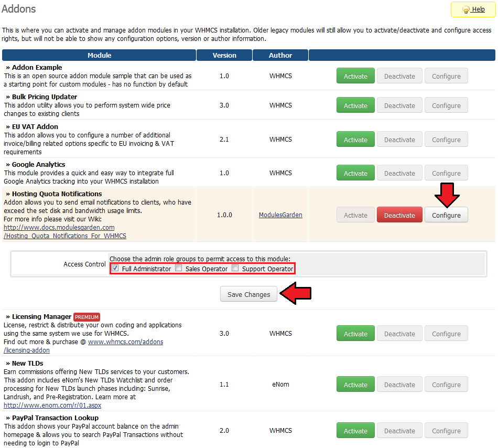Open the www.whmcs.com/addons link
This screenshot has width=498, height=448.
[125, 342]
